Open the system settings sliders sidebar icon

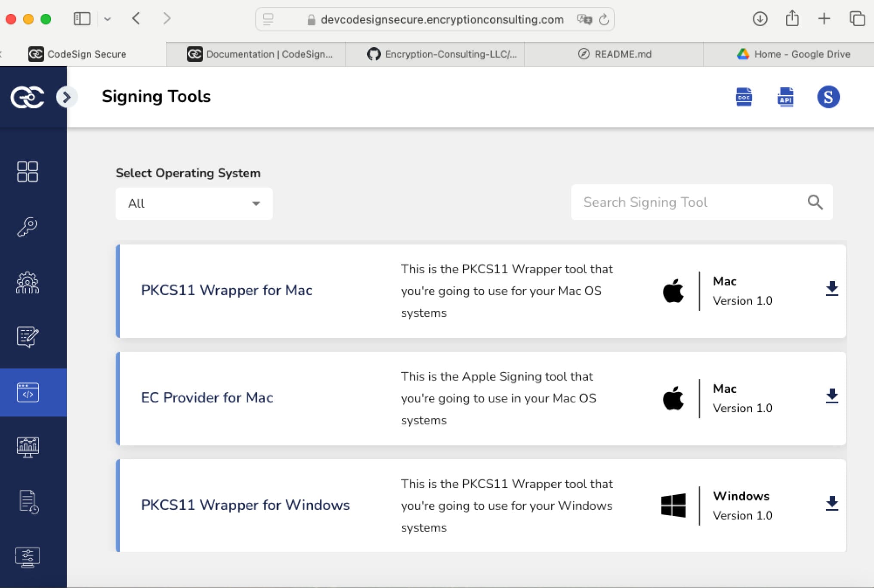(x=28, y=557)
